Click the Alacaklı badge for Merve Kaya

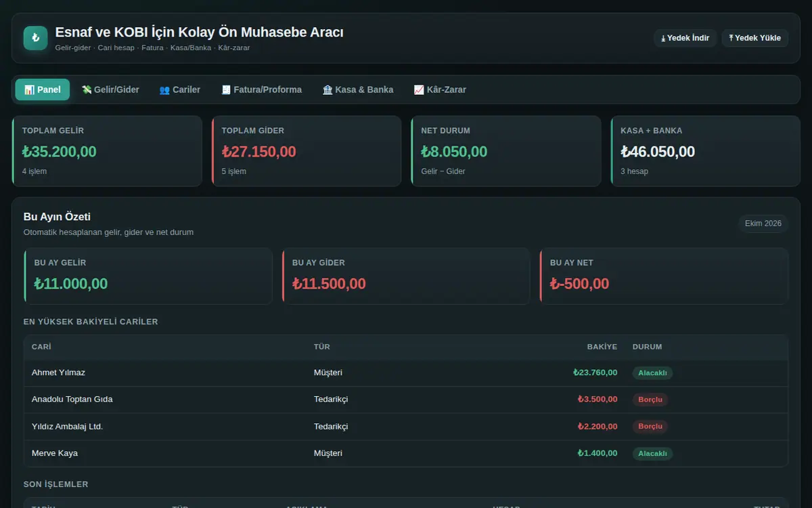coord(653,453)
